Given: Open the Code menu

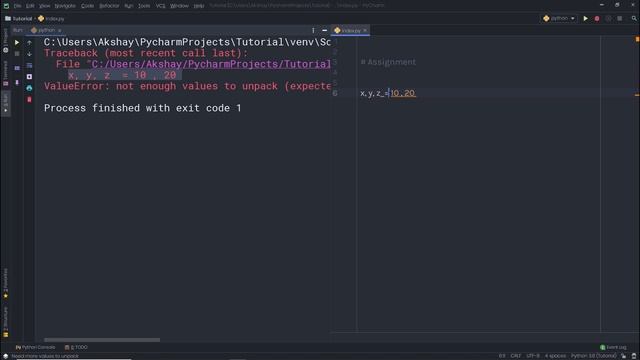Looking at the screenshot, I should 87,6.
